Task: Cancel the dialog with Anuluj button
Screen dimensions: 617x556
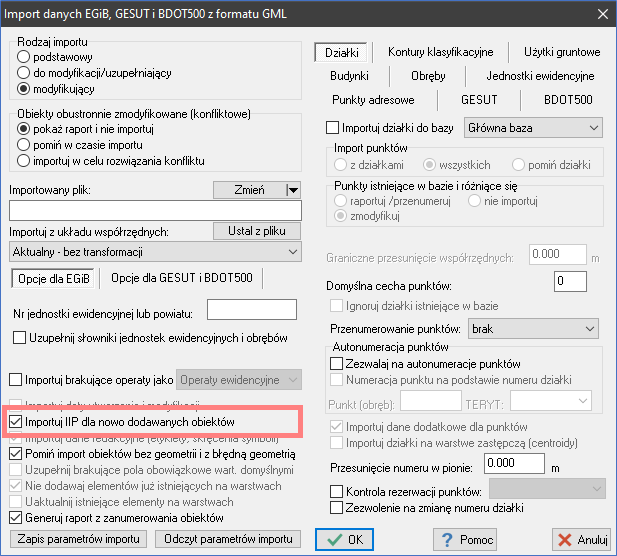Action: click(569, 540)
